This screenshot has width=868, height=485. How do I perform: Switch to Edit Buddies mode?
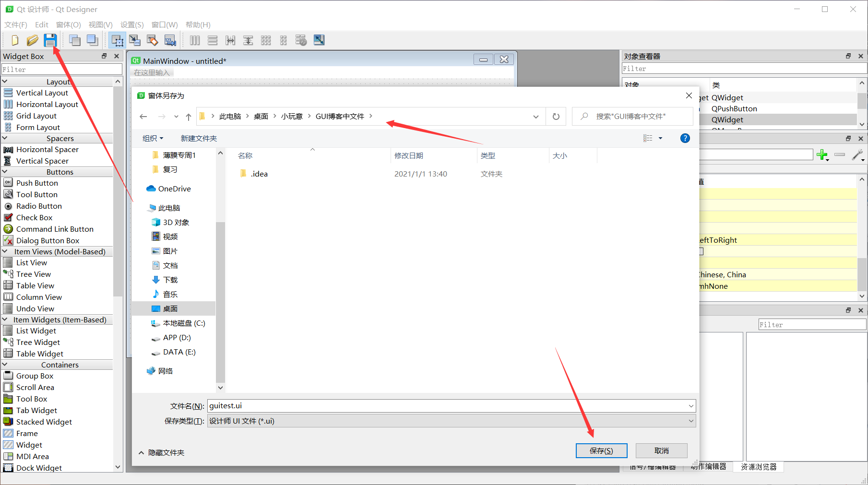[x=153, y=40]
